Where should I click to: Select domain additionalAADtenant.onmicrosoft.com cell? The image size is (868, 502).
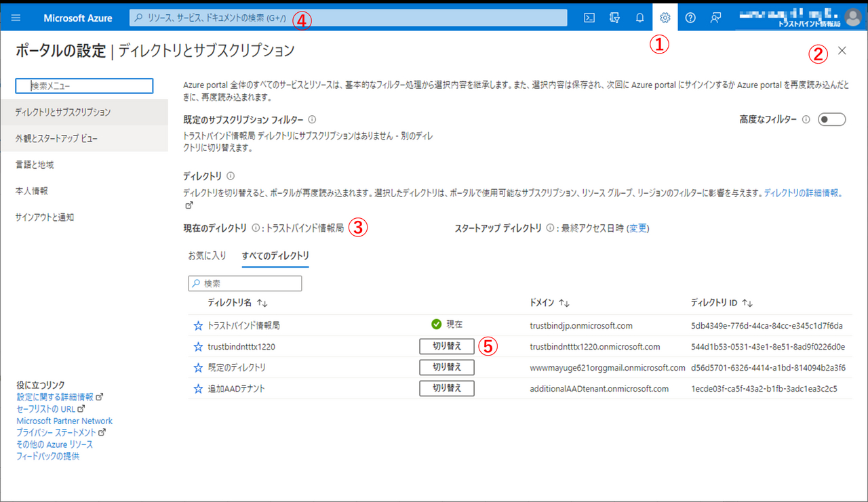coord(599,389)
